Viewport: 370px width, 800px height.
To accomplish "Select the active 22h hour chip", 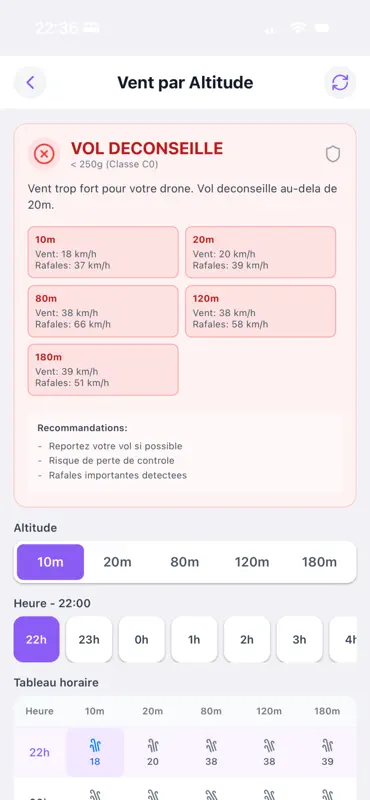I will click(x=36, y=639).
